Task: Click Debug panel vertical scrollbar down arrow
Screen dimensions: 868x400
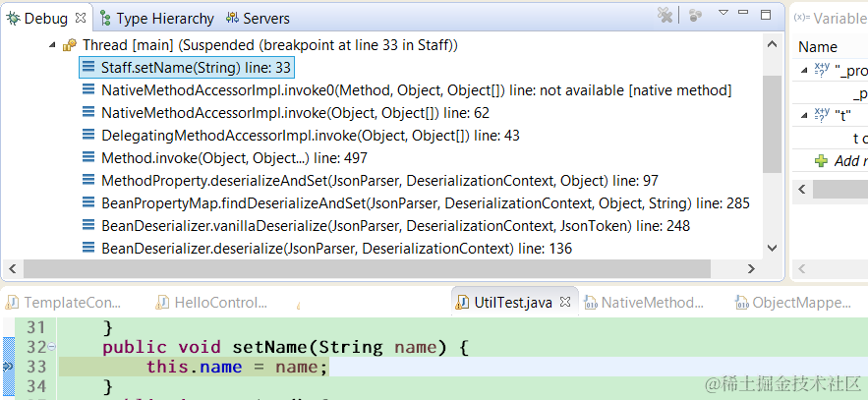Action: tap(772, 249)
